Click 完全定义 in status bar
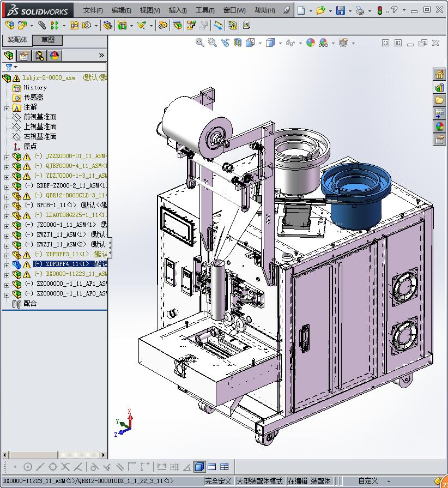This screenshot has height=488, width=448. click(x=218, y=481)
